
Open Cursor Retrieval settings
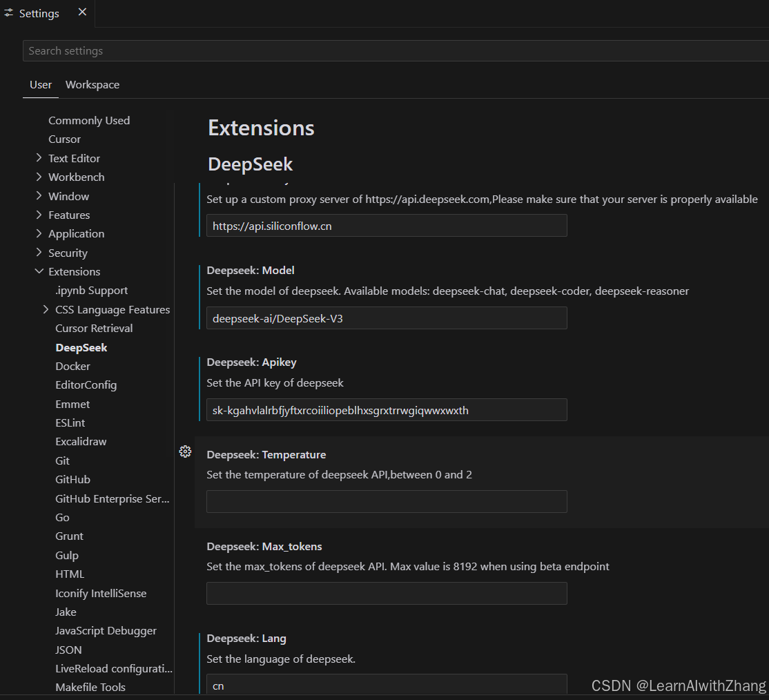(x=94, y=328)
